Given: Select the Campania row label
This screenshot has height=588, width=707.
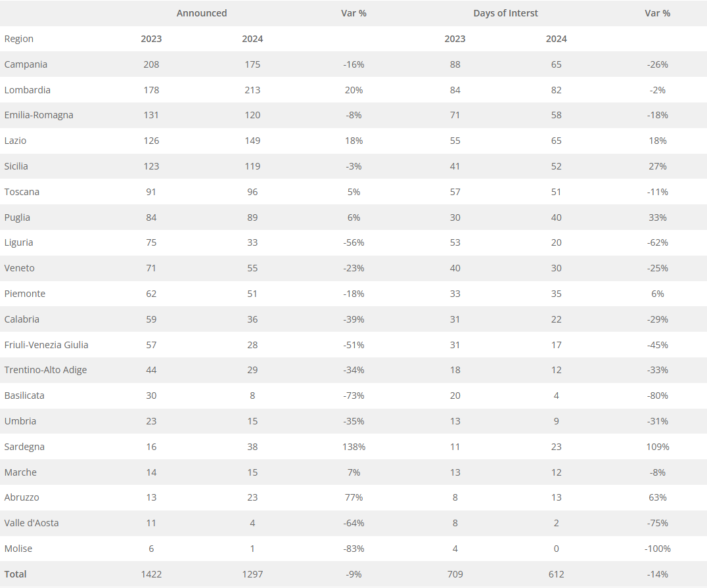Looking at the screenshot, I should (x=26, y=64).
